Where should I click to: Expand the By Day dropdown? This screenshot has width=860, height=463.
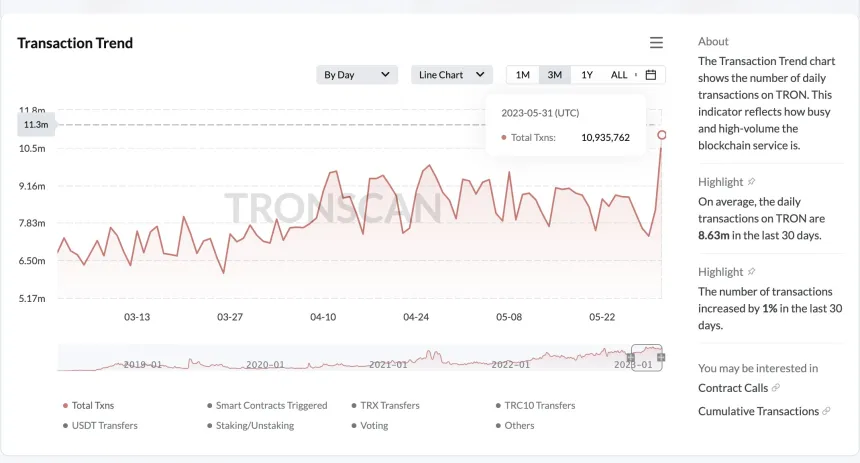tap(357, 75)
